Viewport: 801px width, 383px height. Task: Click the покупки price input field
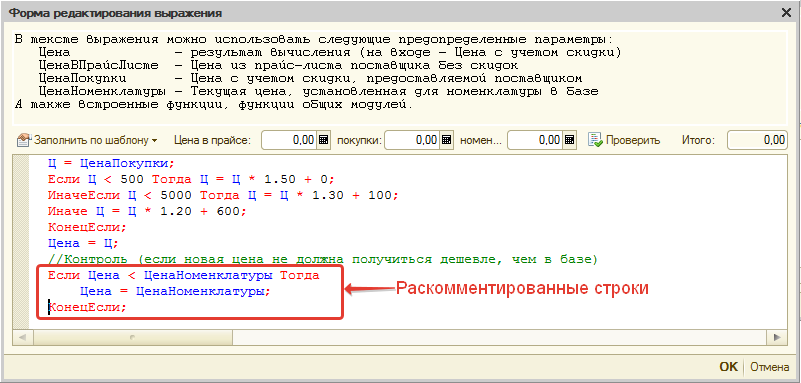click(412, 140)
